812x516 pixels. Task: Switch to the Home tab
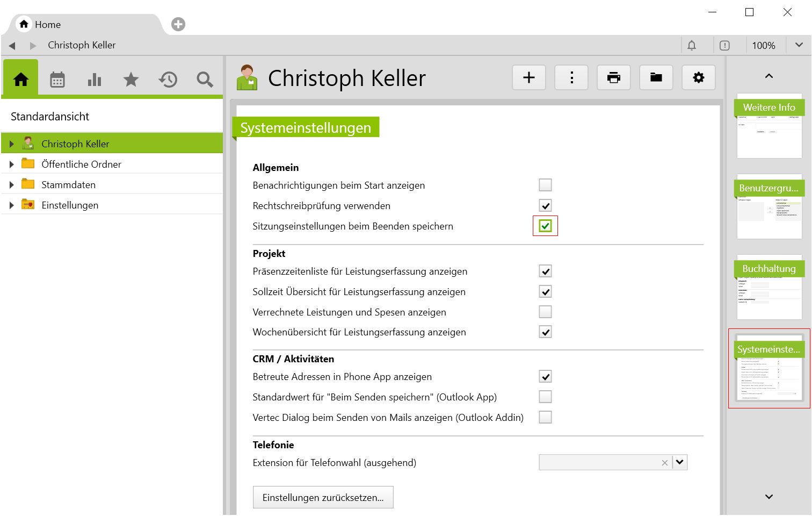coord(47,25)
